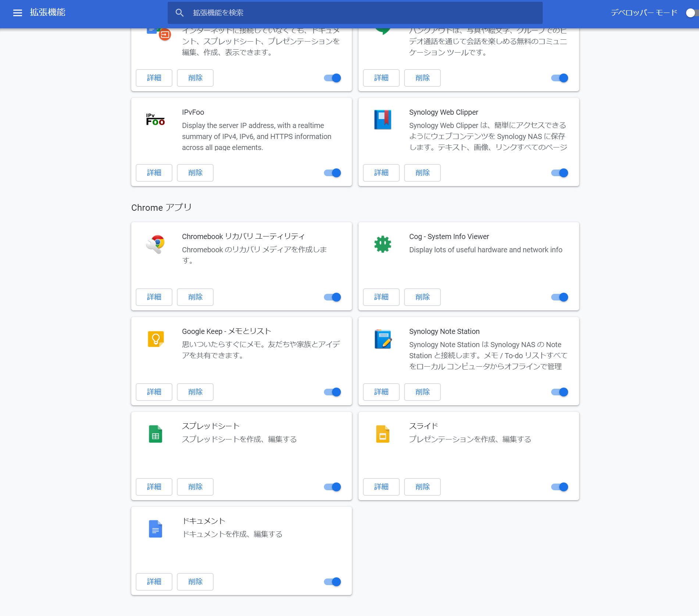The image size is (699, 616).
Task: Toggle off the スライド app
Action: [560, 487]
